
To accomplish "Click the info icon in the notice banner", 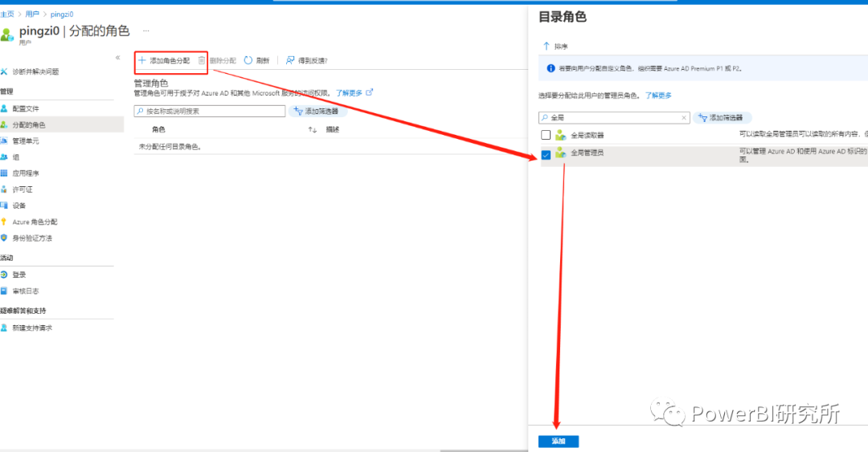I will pos(551,68).
